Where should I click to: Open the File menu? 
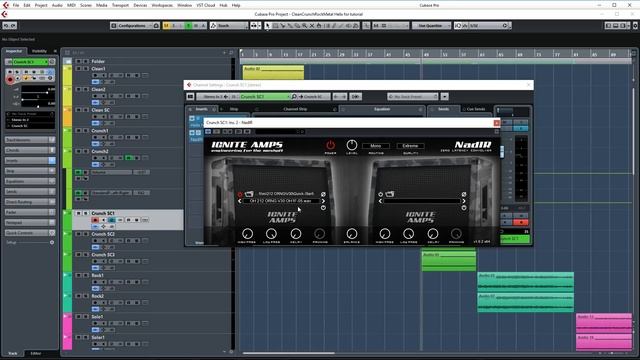[x=16, y=5]
